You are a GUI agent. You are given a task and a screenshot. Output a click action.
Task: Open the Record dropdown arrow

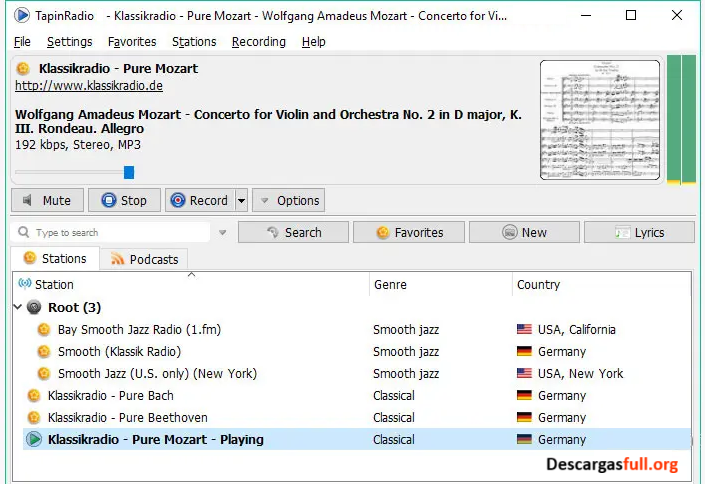pos(241,201)
